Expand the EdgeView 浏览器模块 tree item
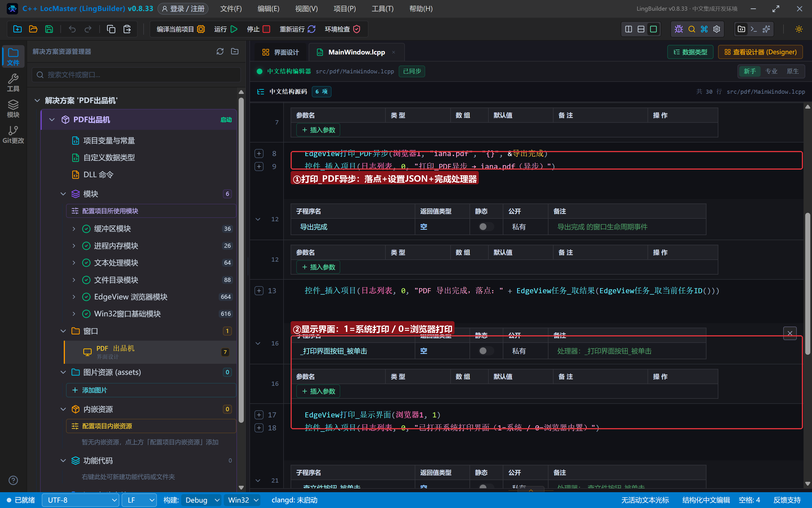This screenshot has width=812, height=508. (x=74, y=297)
